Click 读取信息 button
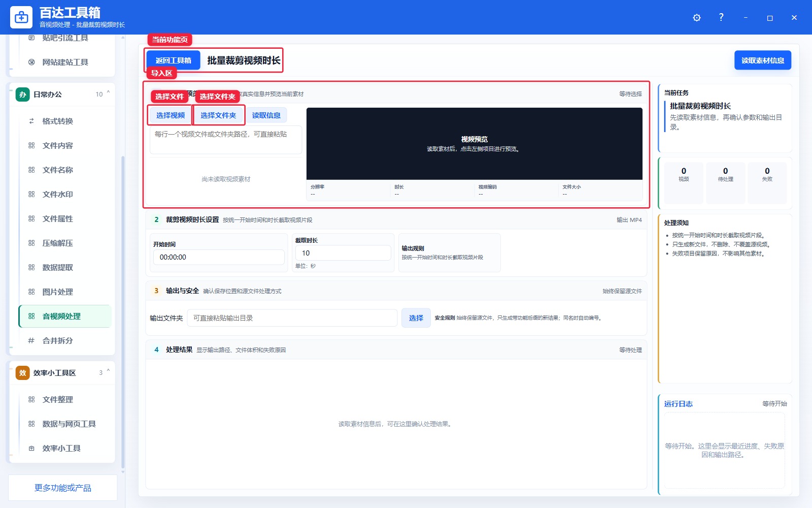Image resolution: width=812 pixels, height=508 pixels. 266,115
